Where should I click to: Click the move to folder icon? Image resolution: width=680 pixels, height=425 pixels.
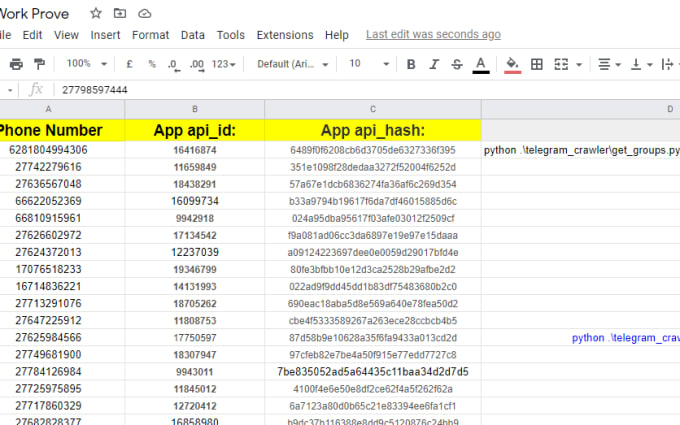[120, 13]
